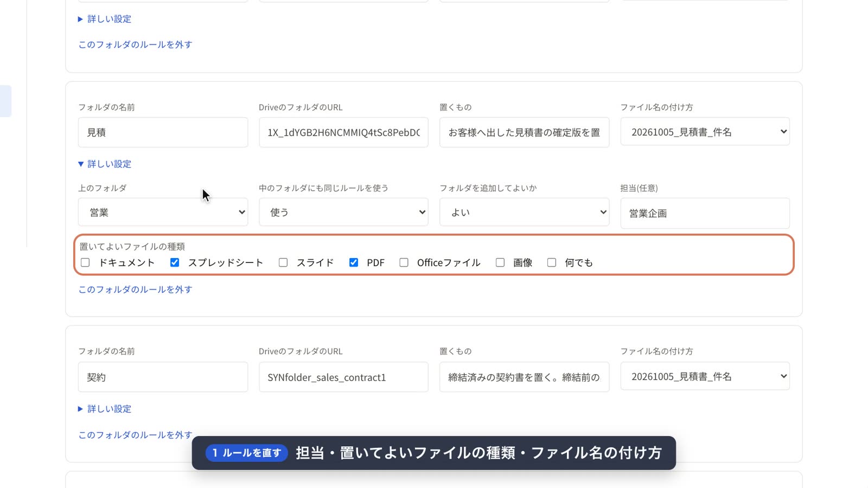Edit the 担当(任意) field containing 営業企画
868x488 pixels.
click(x=705, y=213)
